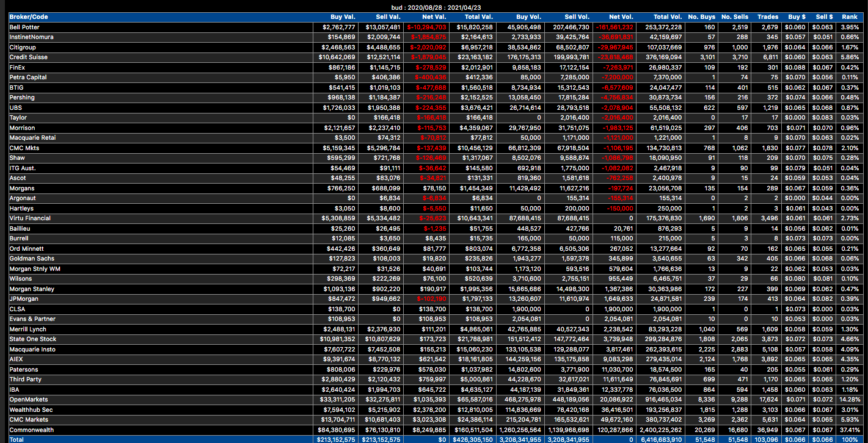Click the Rank column header
The height and width of the screenshot is (443, 868).
pyautogui.click(x=850, y=17)
